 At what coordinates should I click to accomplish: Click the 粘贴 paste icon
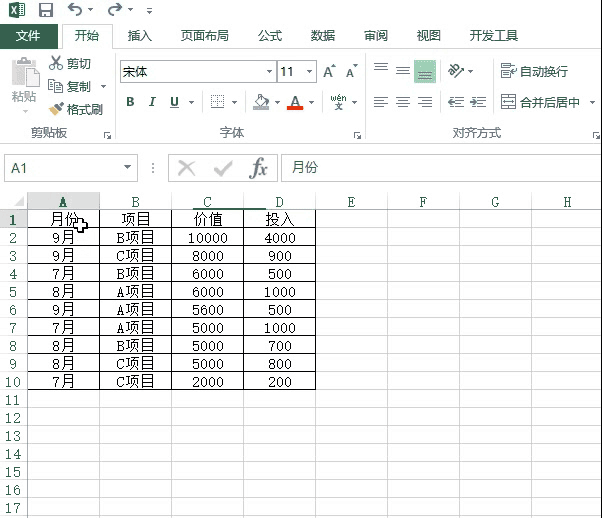25,72
